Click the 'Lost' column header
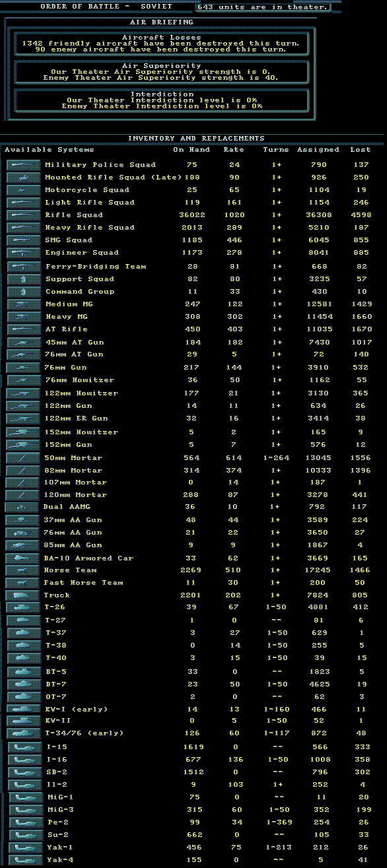This screenshot has width=387, height=868. click(360, 150)
